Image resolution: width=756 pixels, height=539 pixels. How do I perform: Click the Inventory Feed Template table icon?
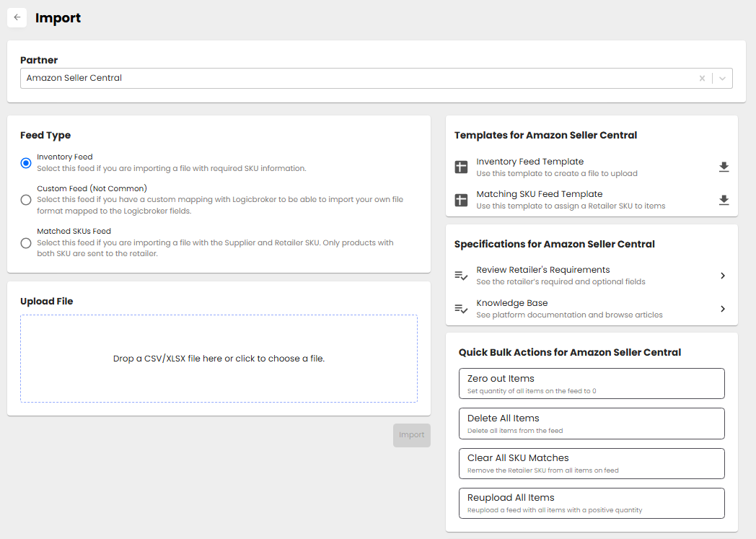click(462, 167)
